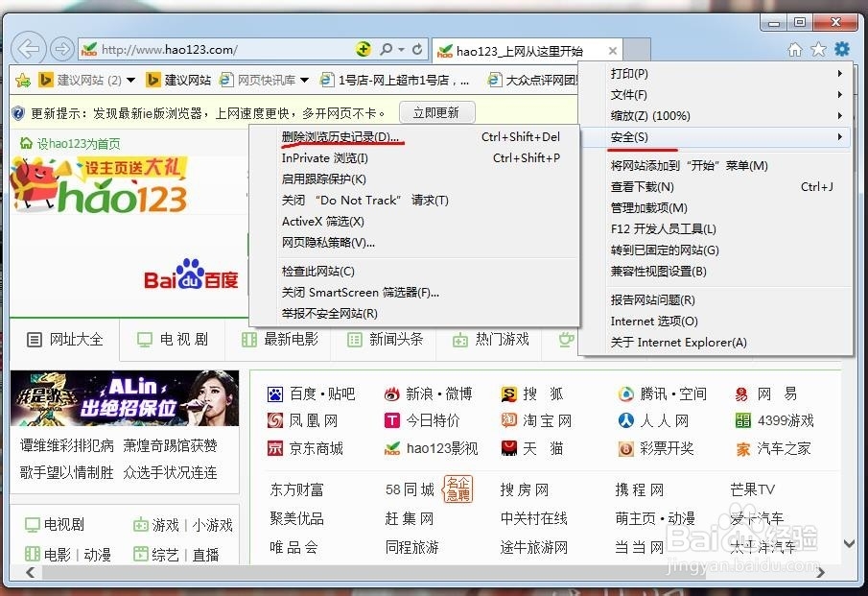Screen dimensions: 868x596
Task: Select 将网站添加到"开始"菜单(M)
Action: click(716, 166)
